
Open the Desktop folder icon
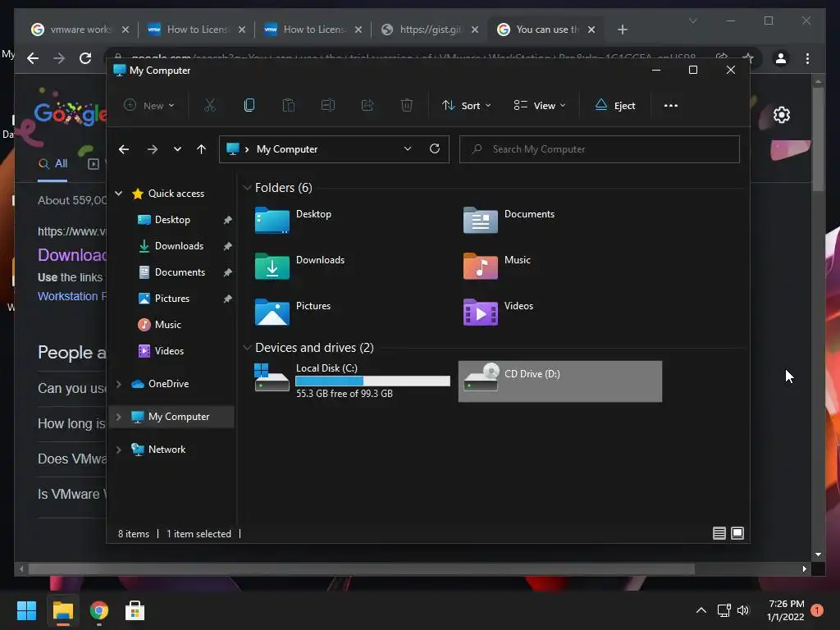[x=272, y=220]
